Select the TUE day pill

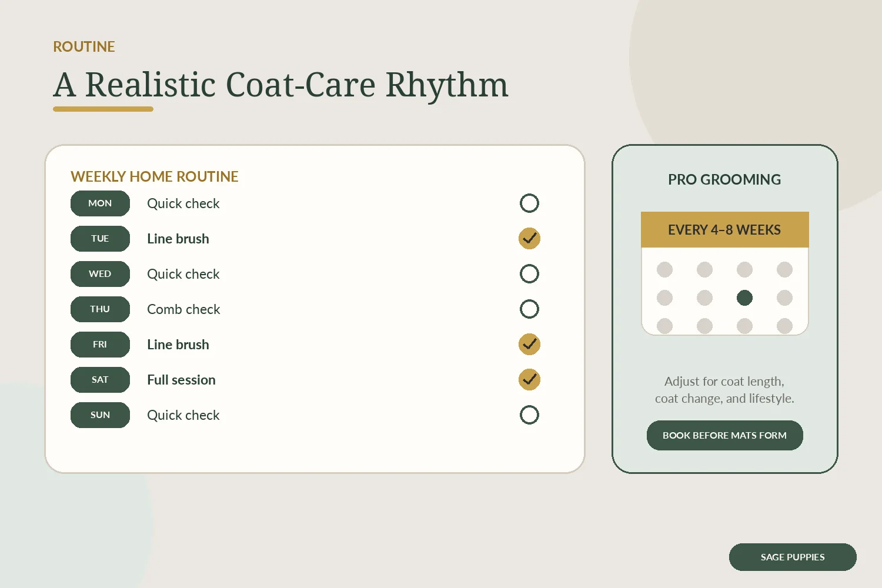pyautogui.click(x=100, y=239)
